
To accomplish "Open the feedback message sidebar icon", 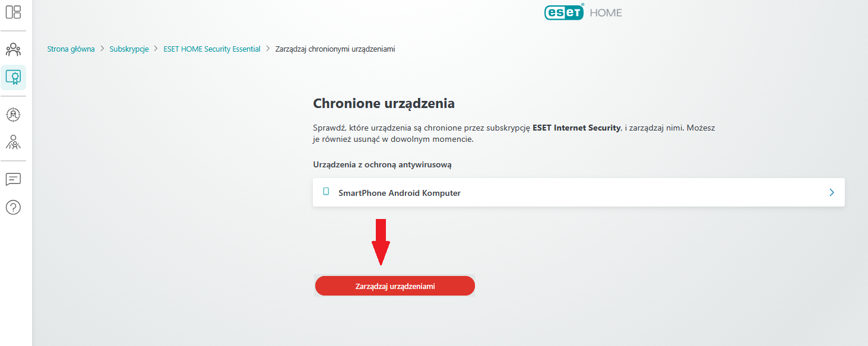I will coord(13,179).
